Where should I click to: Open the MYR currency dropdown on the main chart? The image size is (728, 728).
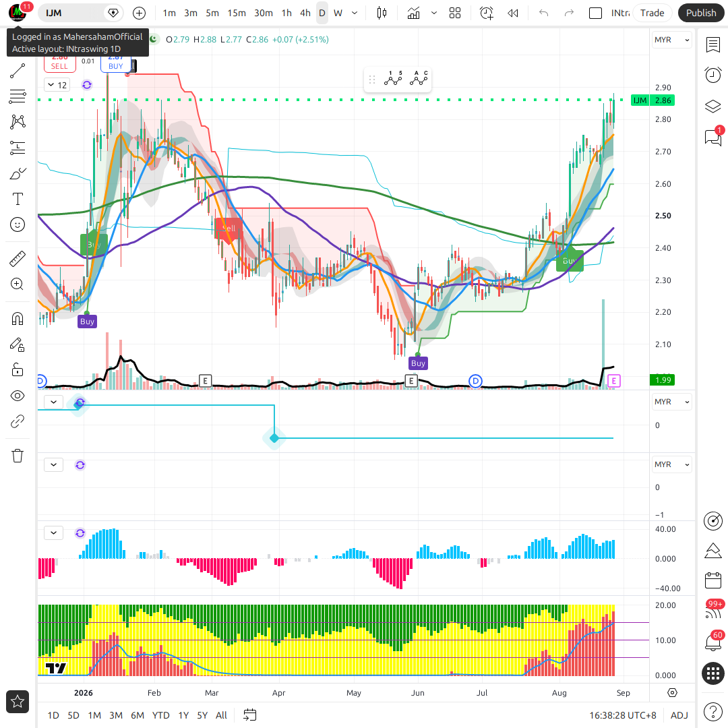tap(672, 40)
